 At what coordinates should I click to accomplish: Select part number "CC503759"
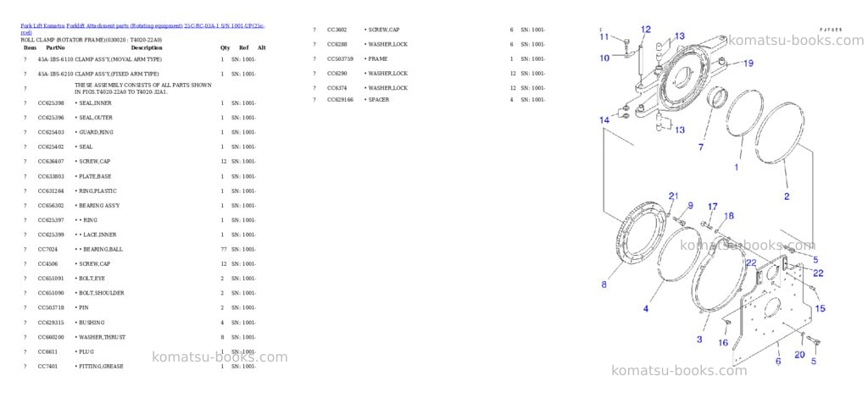coord(341,58)
